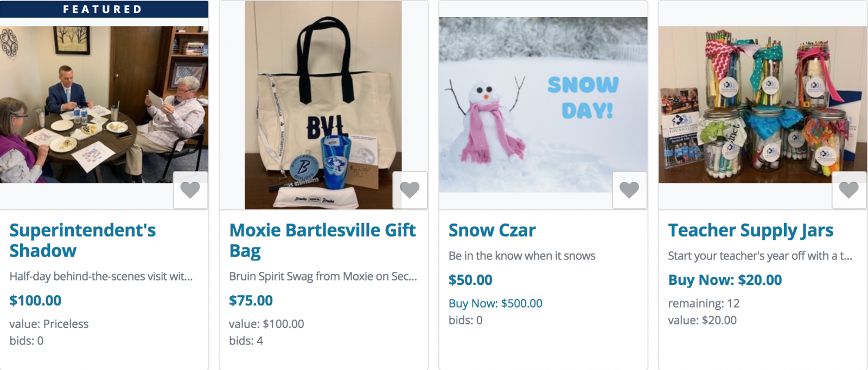View the Superintendent meeting photo thumbnail
868x370 pixels.
(x=104, y=104)
